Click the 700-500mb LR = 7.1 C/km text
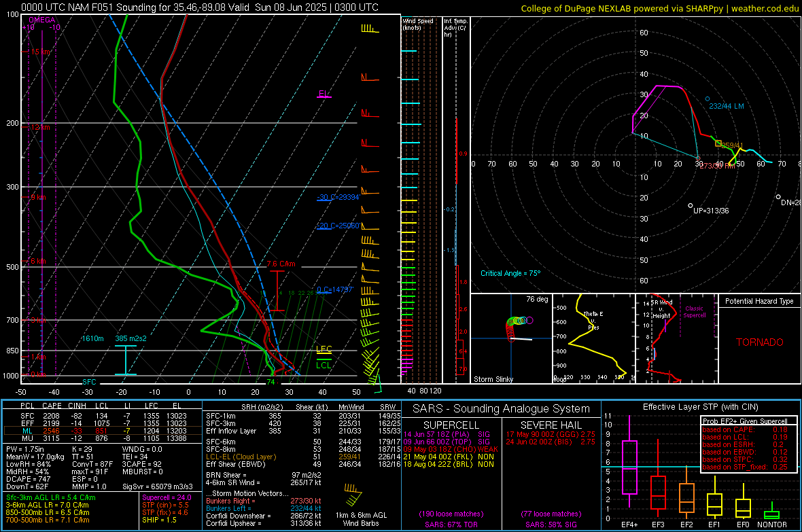Image resolution: width=802 pixels, height=532 pixels. (x=48, y=520)
